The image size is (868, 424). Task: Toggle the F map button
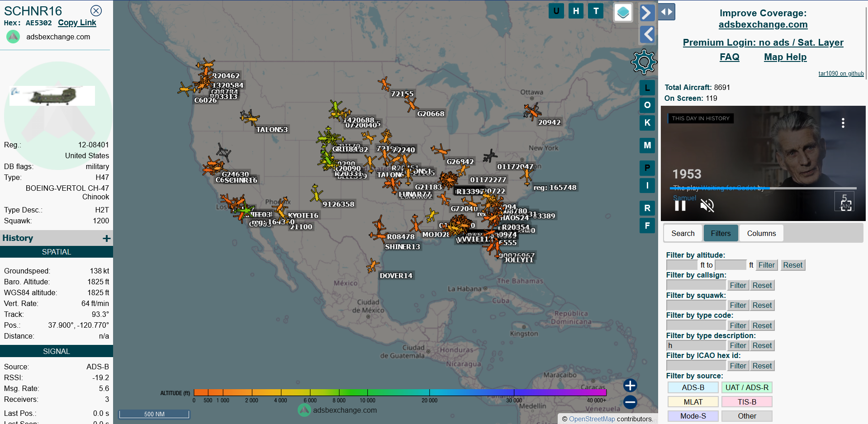(647, 225)
